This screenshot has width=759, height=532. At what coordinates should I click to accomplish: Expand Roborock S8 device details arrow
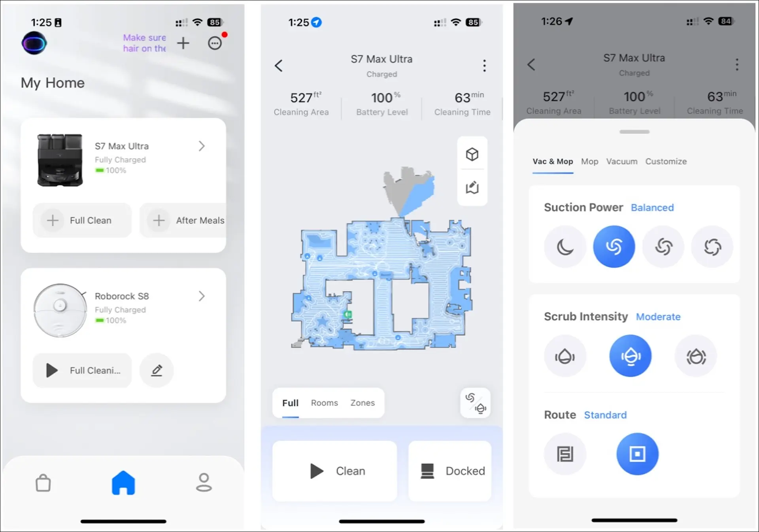[x=202, y=296]
